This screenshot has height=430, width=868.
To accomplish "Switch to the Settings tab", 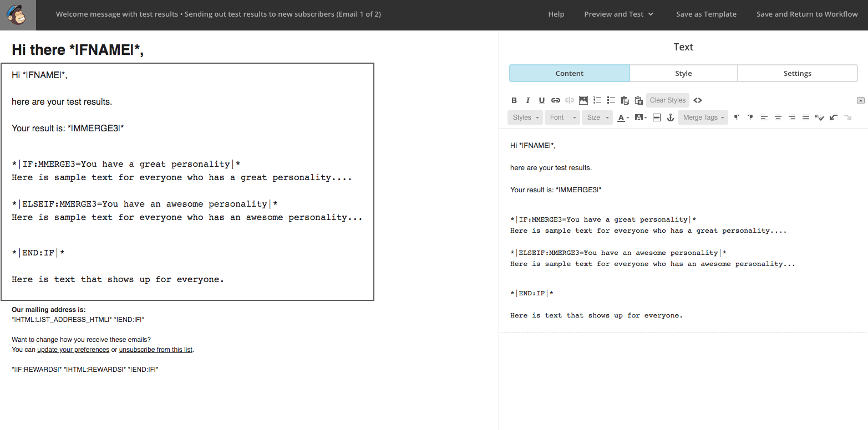I will (x=798, y=73).
